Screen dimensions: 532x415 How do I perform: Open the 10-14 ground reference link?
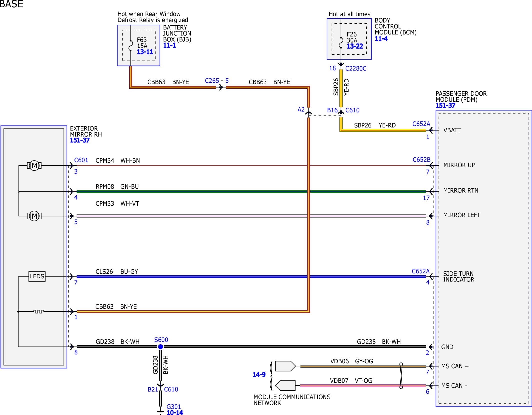pyautogui.click(x=175, y=412)
